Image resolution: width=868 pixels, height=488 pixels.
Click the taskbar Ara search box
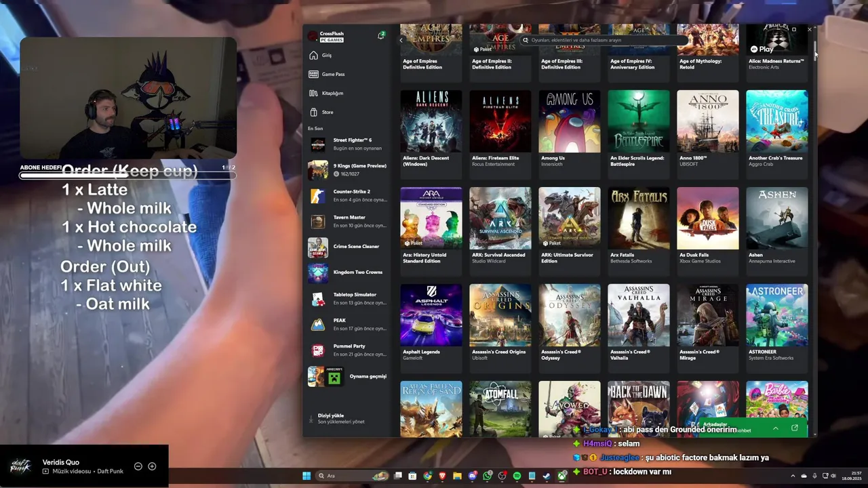(x=353, y=476)
